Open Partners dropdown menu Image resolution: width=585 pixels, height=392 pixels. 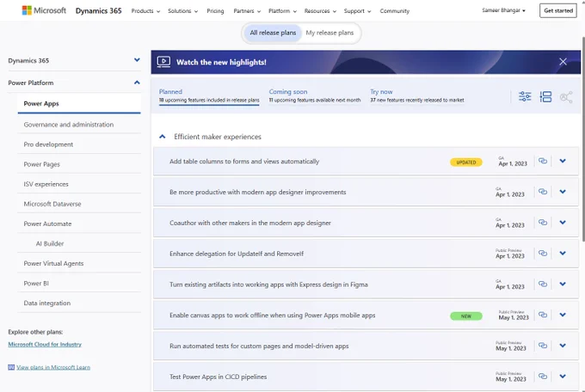pos(247,11)
